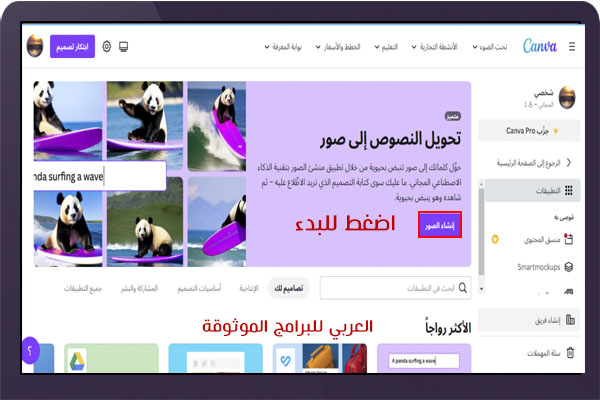This screenshot has width=600, height=400.
Task: Select the أساسيات التصميم tab
Action: tap(199, 288)
